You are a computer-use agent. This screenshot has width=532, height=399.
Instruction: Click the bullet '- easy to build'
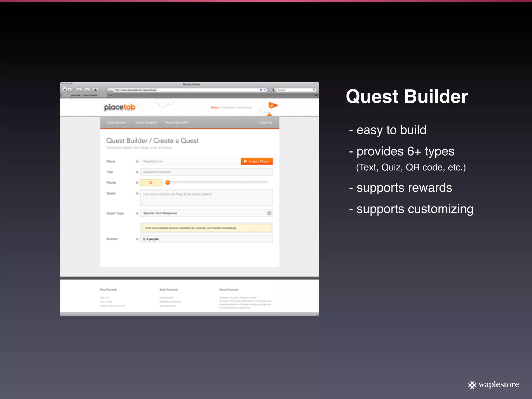coord(388,130)
